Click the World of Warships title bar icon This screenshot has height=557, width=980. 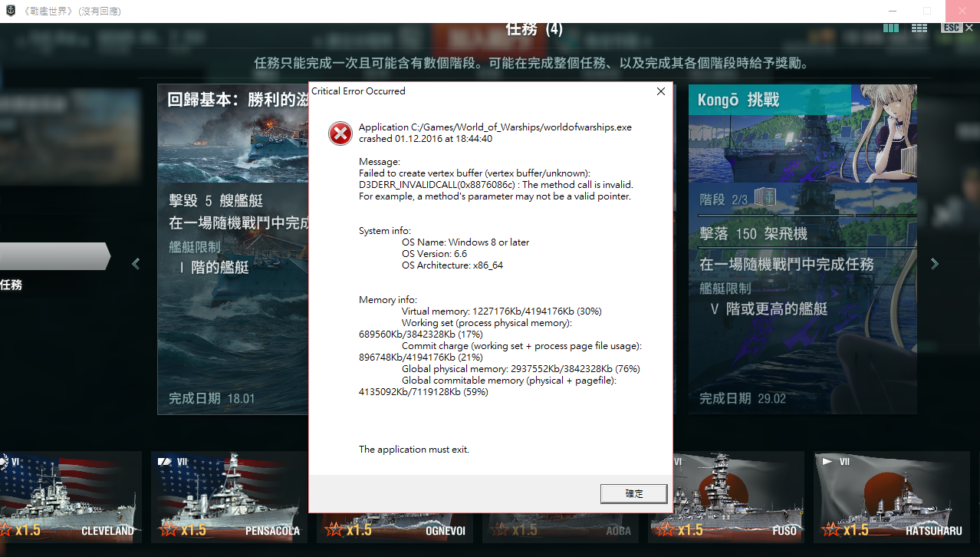(11, 11)
